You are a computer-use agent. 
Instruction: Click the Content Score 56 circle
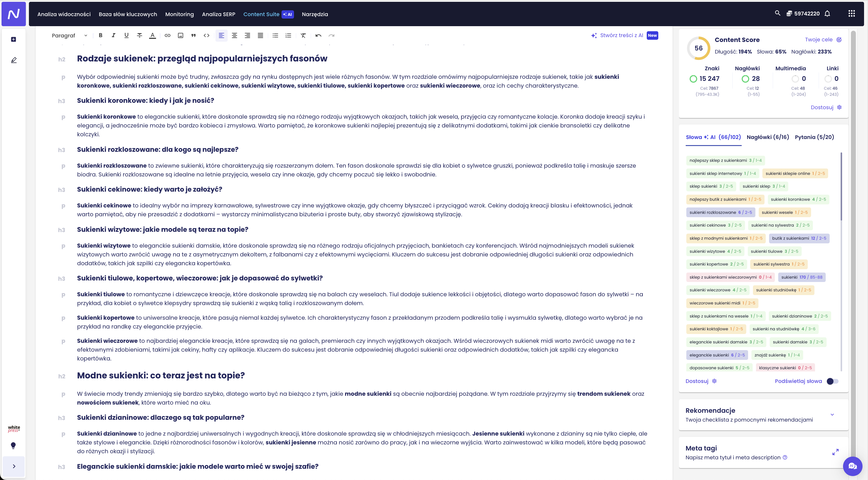pyautogui.click(x=698, y=48)
